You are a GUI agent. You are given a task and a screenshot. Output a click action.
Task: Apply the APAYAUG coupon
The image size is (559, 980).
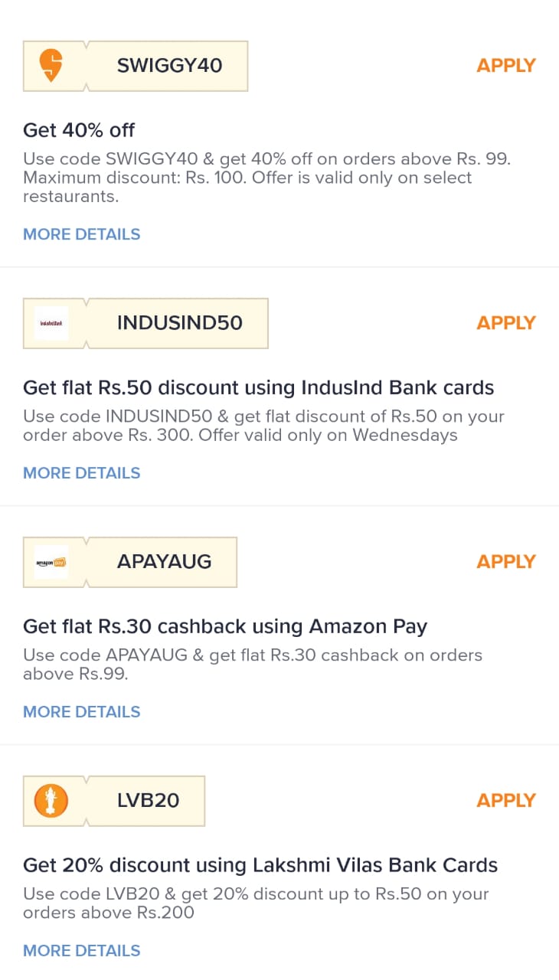coord(506,562)
